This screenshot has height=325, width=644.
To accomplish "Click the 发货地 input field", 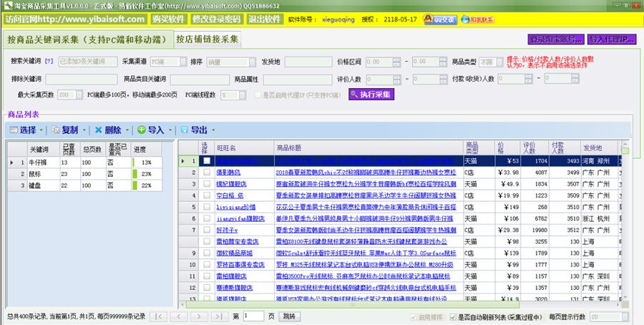I will click(x=308, y=62).
